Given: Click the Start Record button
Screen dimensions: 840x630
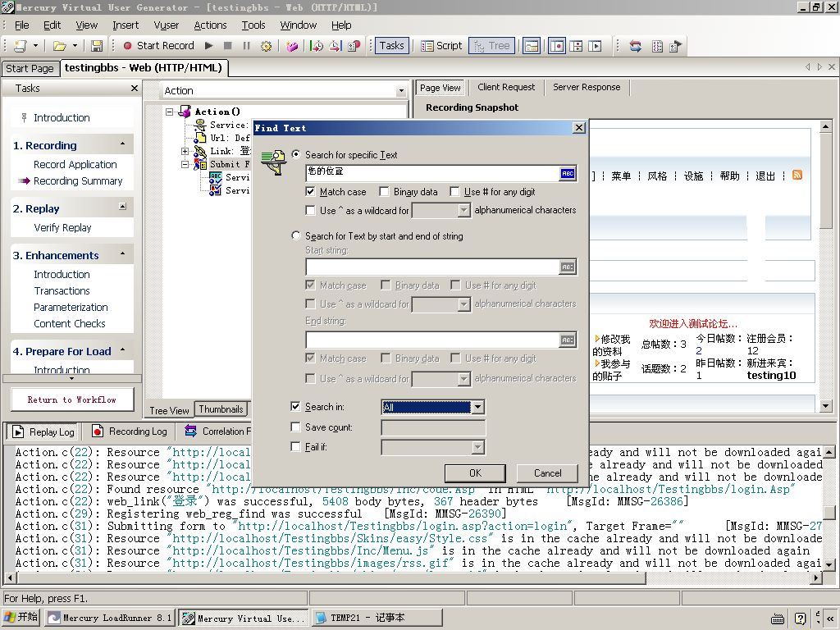Looking at the screenshot, I should coord(158,46).
